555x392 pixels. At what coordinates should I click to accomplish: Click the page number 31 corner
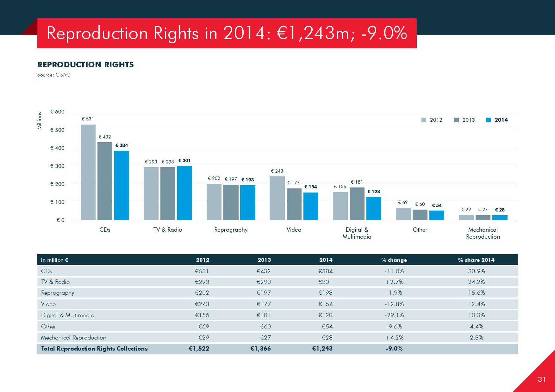(542, 379)
